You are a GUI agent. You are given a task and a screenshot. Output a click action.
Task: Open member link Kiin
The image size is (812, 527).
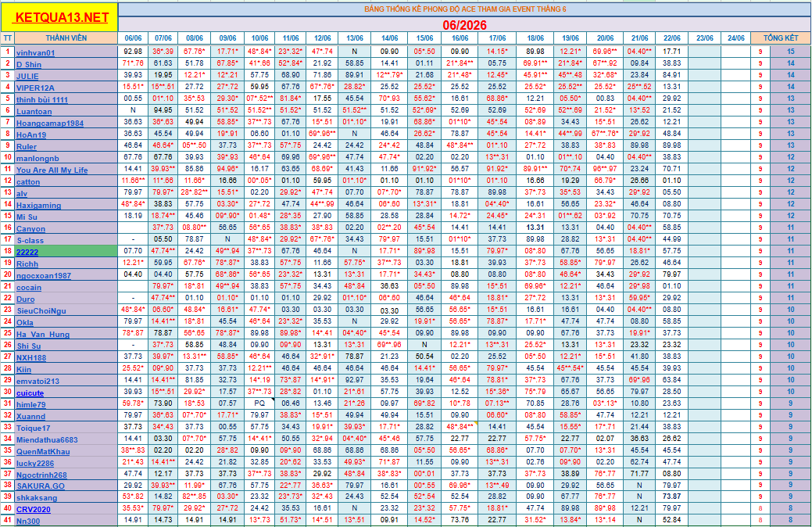23,370
